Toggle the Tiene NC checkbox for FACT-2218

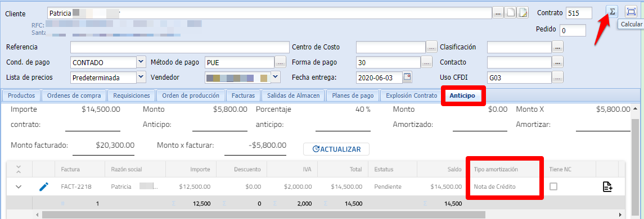pyautogui.click(x=553, y=186)
